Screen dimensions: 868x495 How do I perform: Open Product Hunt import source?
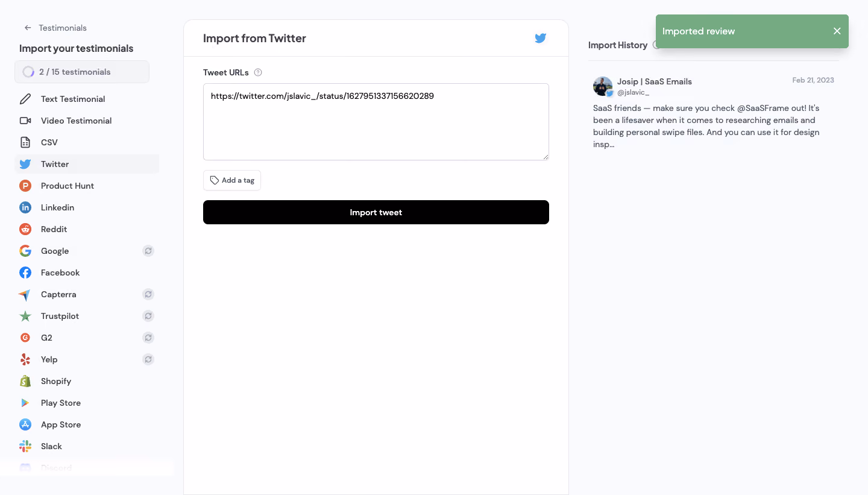[87, 186]
